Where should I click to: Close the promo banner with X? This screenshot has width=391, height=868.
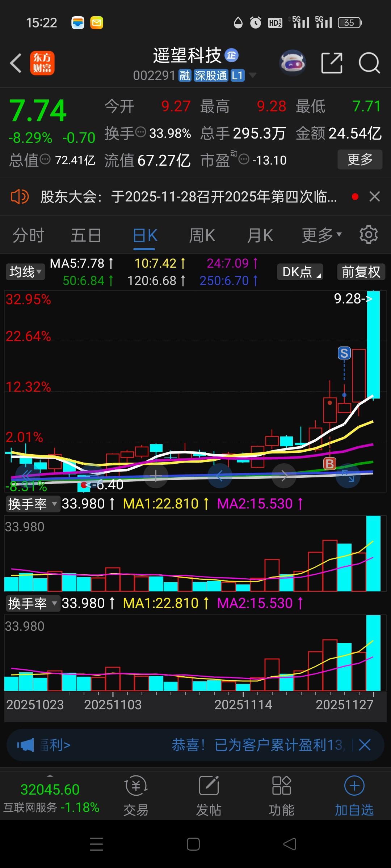point(365,745)
